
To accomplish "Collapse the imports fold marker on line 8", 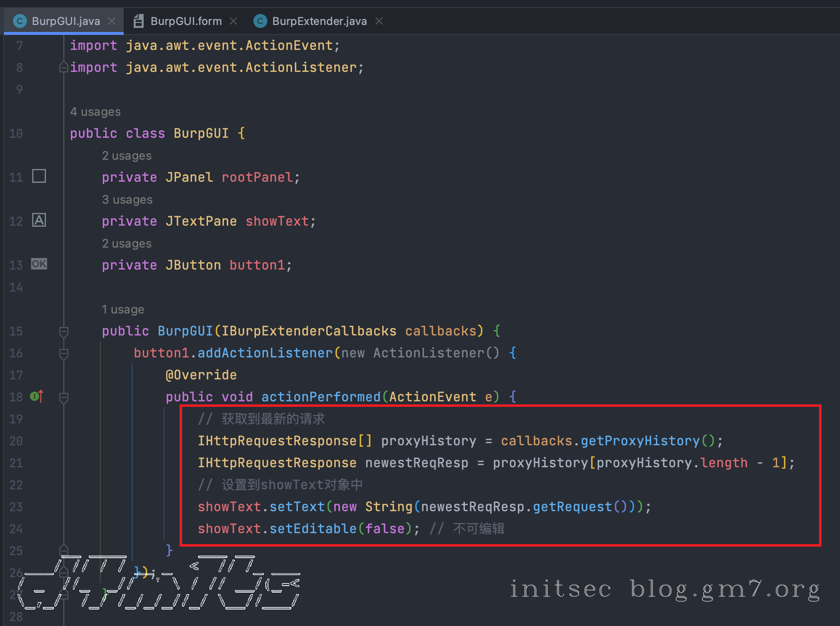I will [63, 67].
